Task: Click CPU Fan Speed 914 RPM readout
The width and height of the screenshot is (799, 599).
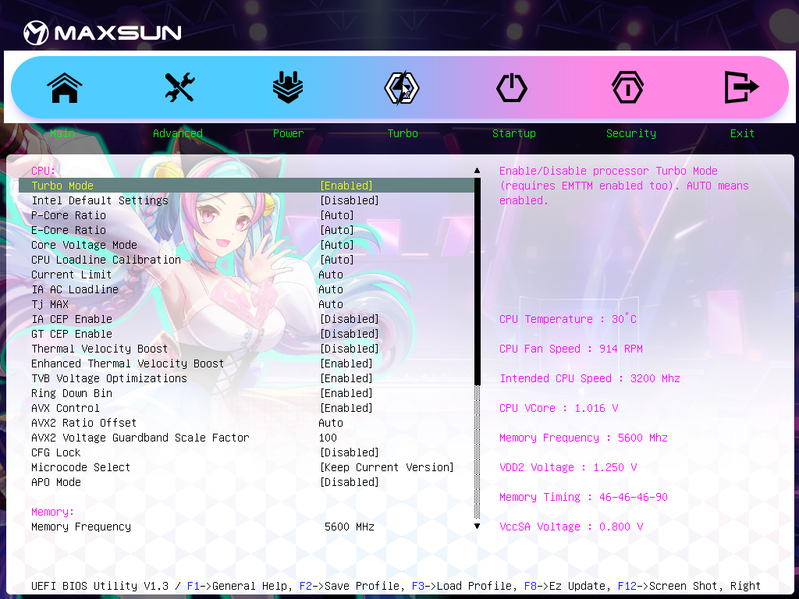Action: pos(571,348)
